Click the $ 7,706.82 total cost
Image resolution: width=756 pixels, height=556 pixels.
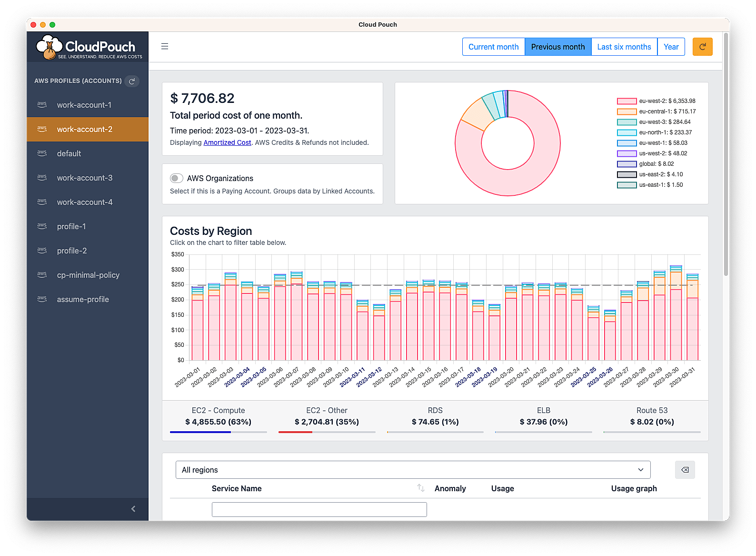[202, 98]
